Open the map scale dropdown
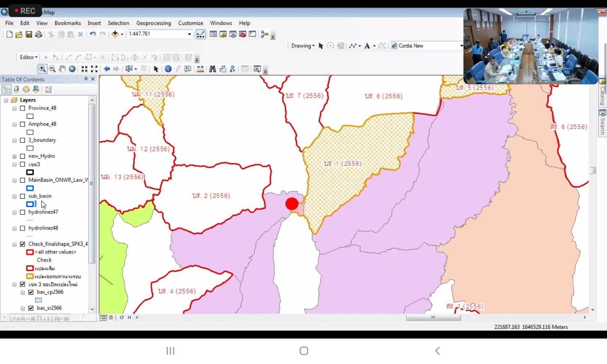The image size is (607, 364). click(x=189, y=34)
